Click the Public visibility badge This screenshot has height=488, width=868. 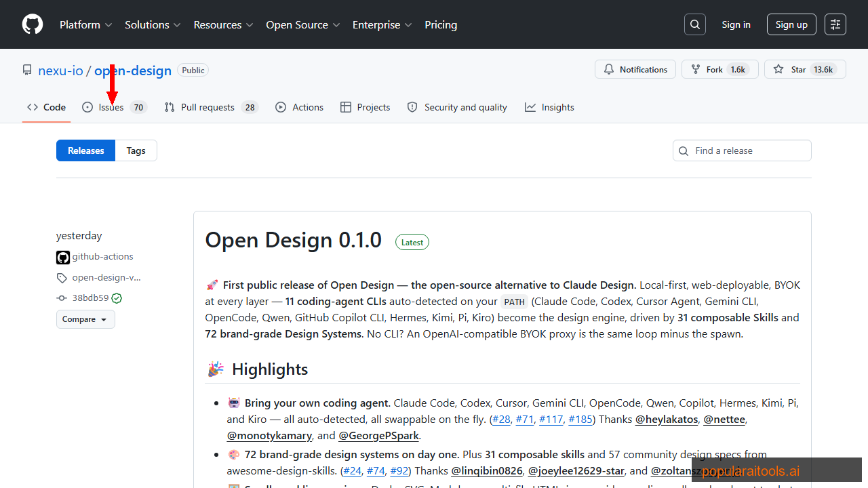coord(193,70)
